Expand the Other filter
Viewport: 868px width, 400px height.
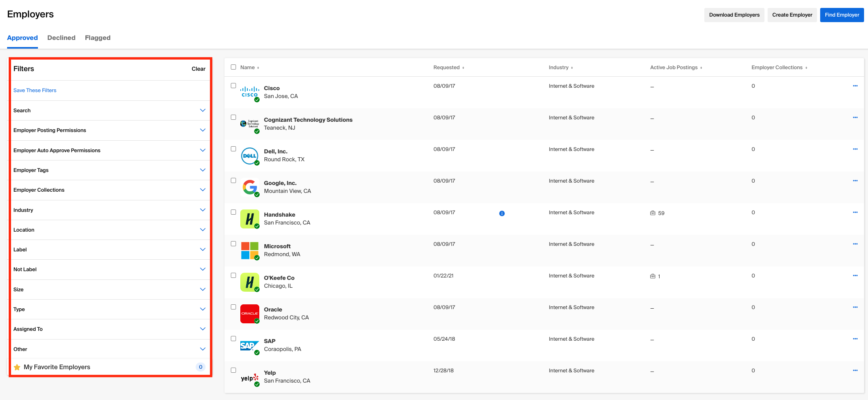(110, 349)
